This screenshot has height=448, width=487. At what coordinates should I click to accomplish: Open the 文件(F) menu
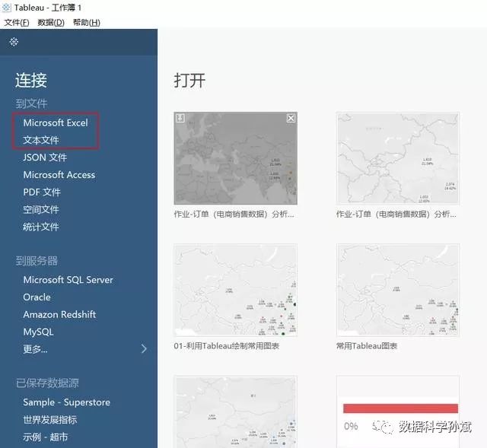(x=17, y=23)
